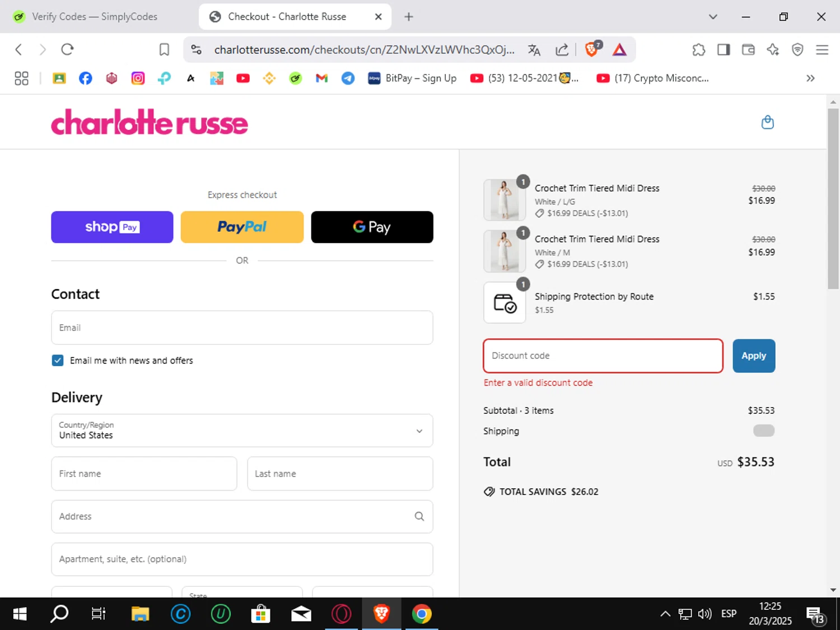Open the Windows Start menu

click(20, 614)
